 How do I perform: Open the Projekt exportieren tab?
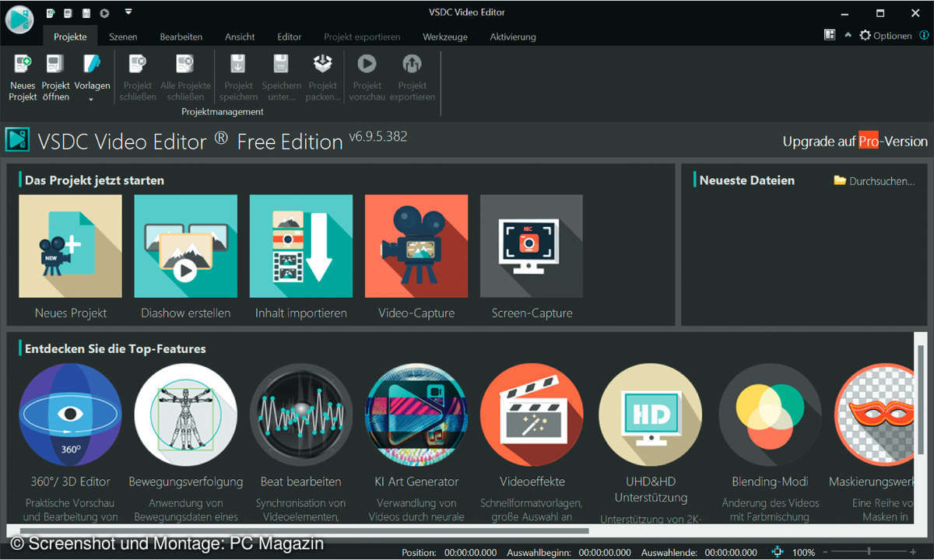click(362, 37)
